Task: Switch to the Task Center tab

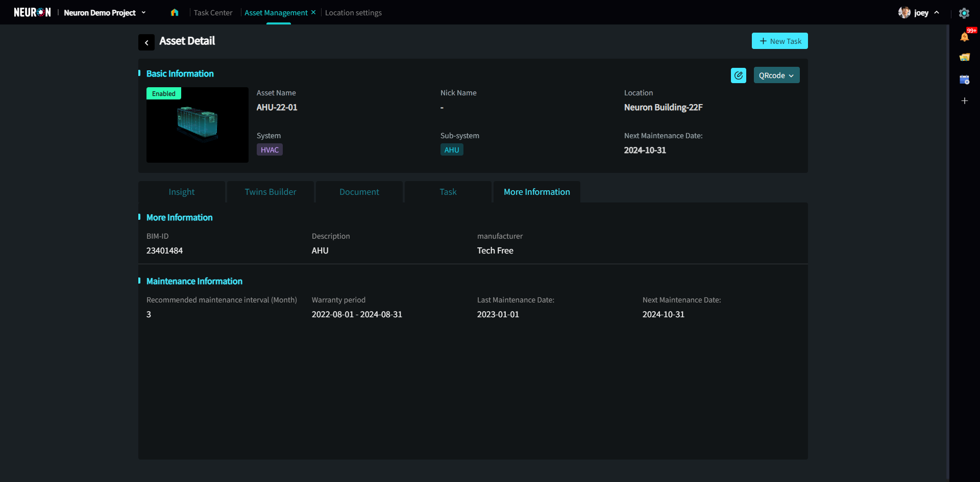Action: 213,12
